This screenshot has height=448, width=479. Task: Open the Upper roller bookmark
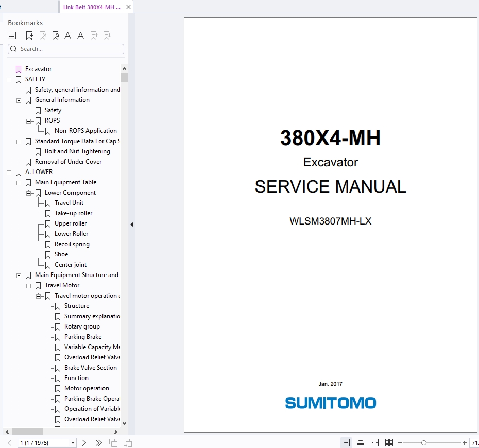coord(71,224)
